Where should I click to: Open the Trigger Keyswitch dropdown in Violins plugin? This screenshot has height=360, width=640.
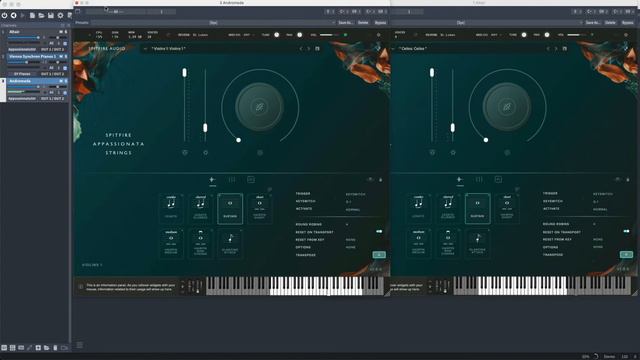click(x=356, y=194)
